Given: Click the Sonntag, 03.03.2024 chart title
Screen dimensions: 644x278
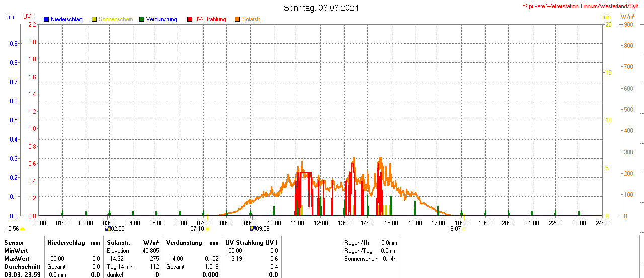Looking at the screenshot, I should click(321, 8).
